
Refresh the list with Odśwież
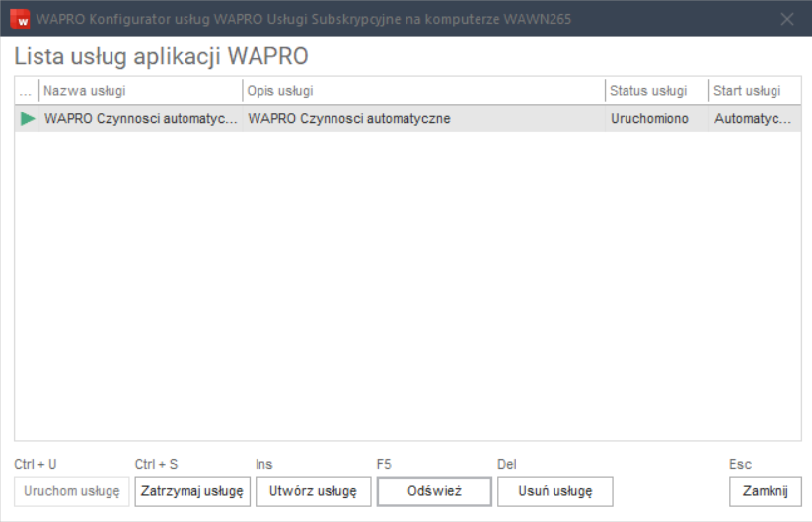coord(433,491)
